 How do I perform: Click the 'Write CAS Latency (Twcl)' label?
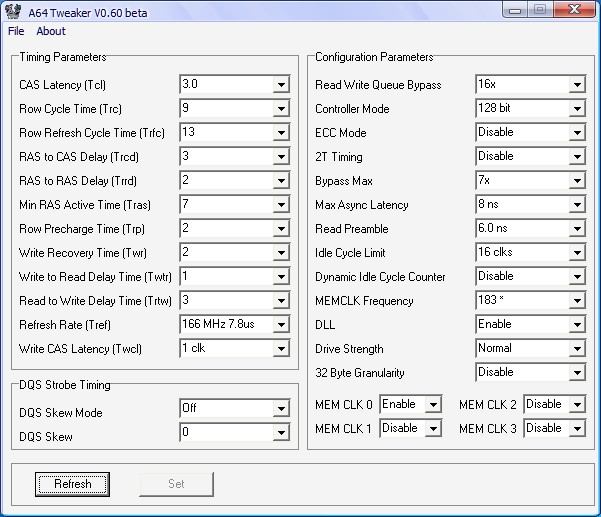(x=80, y=349)
